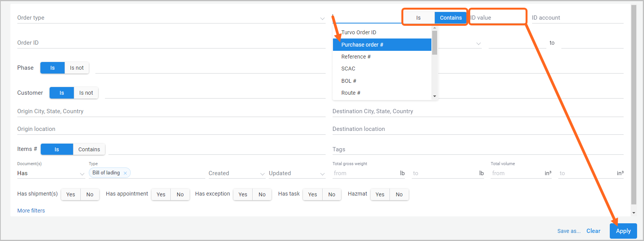This screenshot has height=241, width=644.
Task: Set Items # filter to Is
Action: [57, 149]
